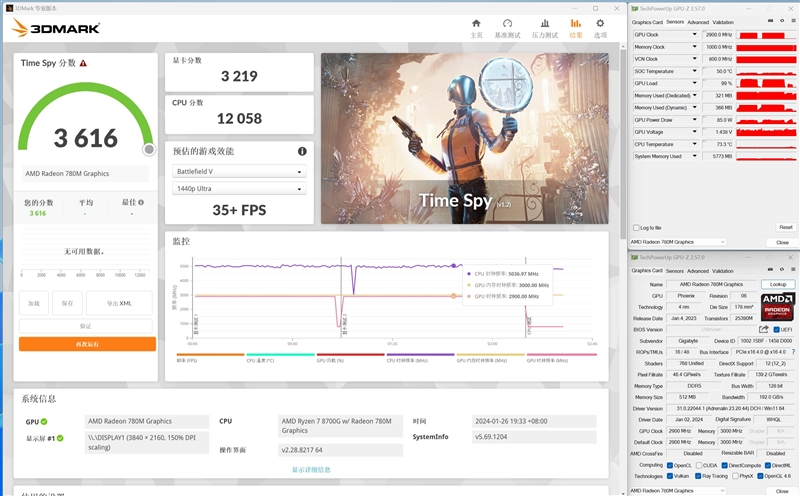Click the info icon beside 最佳
This screenshot has height=496, width=800.
pyautogui.click(x=141, y=202)
